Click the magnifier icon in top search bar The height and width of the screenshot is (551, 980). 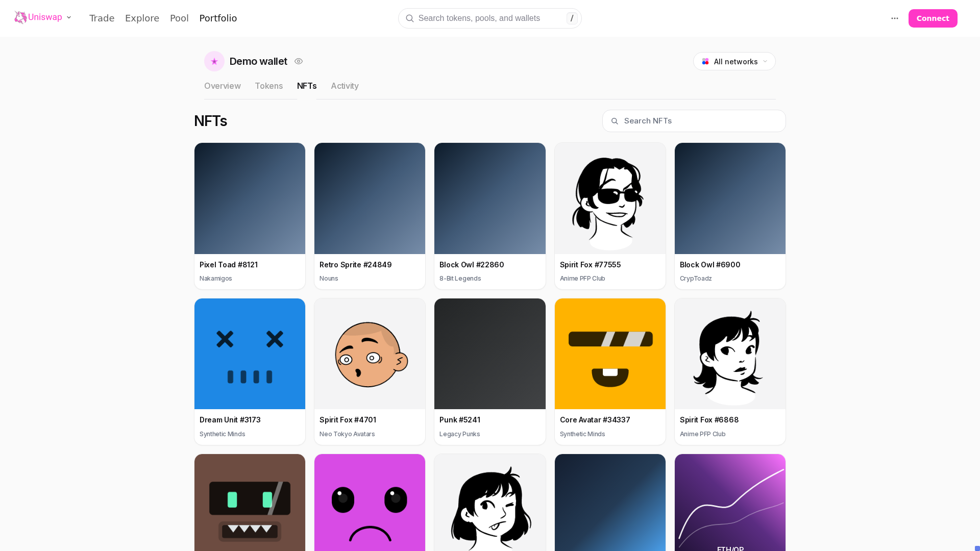point(410,18)
